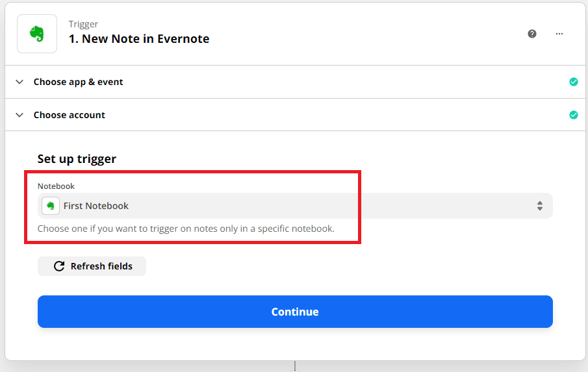
Task: Expand the Choose account chevron
Action: coord(19,115)
